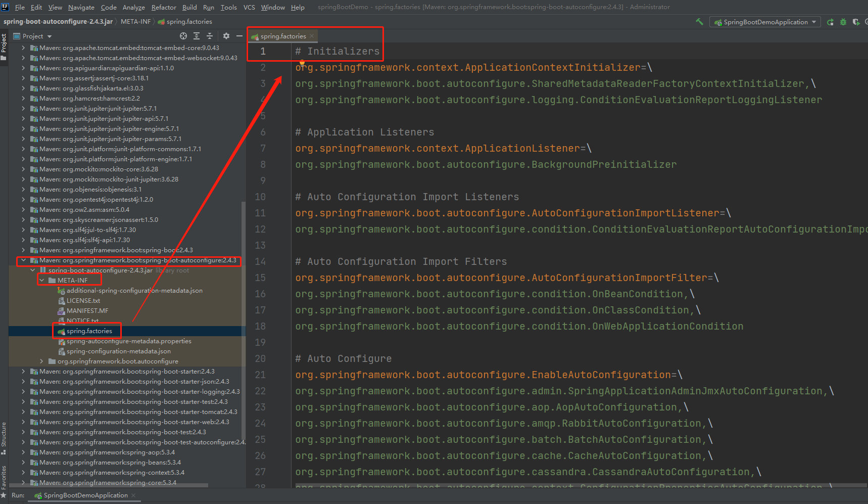868x504 pixels.
Task: Click the Project panel horizontal scrollbar
Action: pos(109,486)
